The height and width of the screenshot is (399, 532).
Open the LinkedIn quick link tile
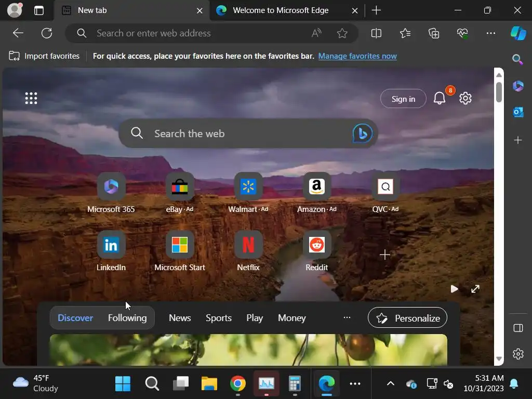point(111,251)
